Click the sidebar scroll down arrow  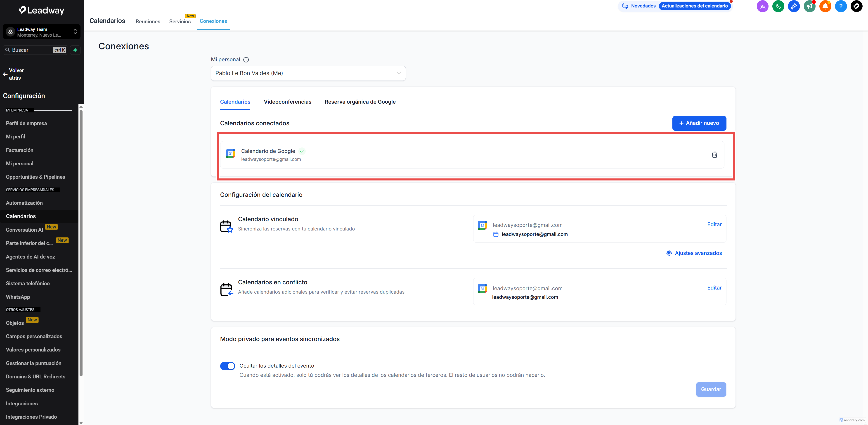[81, 423]
